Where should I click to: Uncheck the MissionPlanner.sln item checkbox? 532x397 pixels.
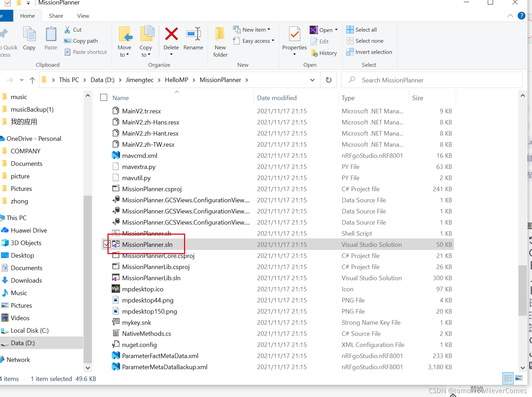click(x=107, y=245)
